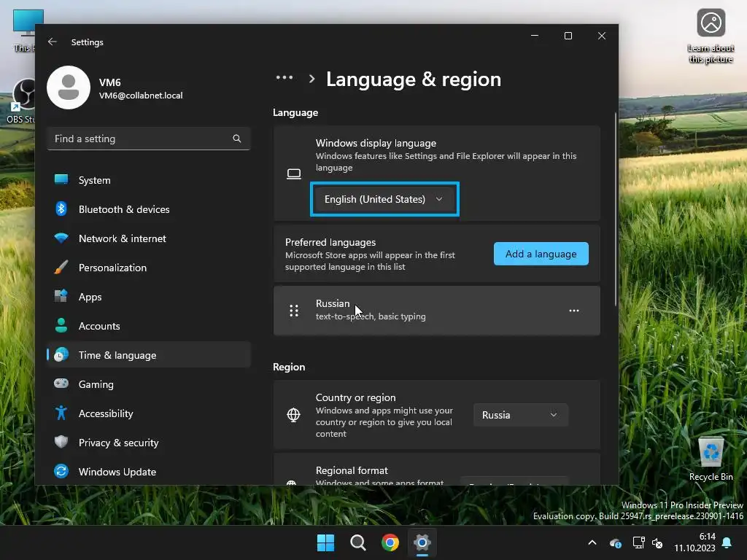This screenshot has height=560, width=747.
Task: Open Accessibility settings
Action: click(149, 413)
